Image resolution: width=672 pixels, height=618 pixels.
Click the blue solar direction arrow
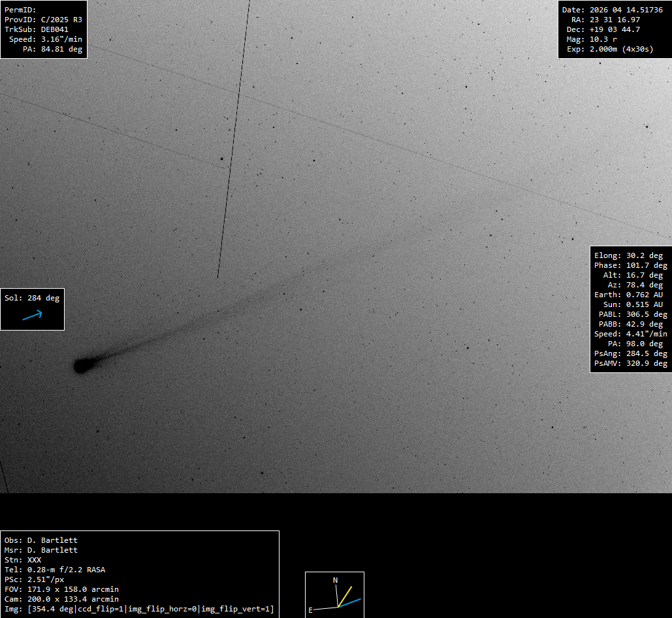point(32,316)
